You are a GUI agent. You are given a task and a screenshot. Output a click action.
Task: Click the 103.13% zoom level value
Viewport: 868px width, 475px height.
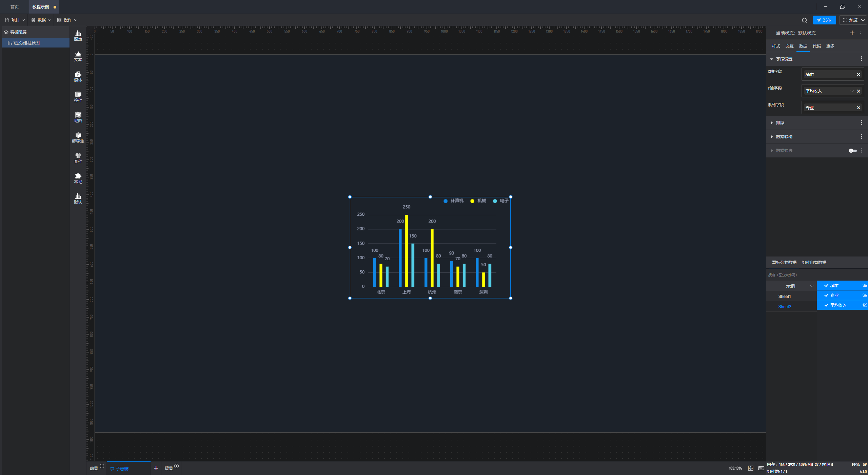click(x=735, y=469)
